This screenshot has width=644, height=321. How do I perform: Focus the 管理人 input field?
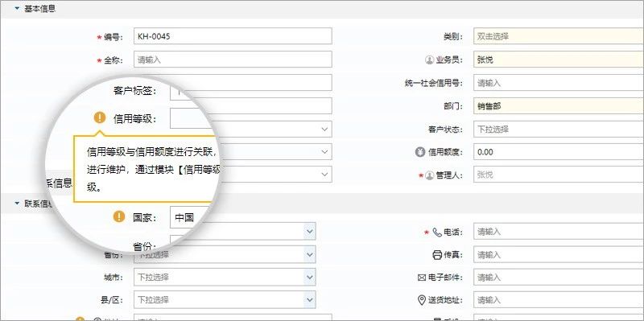pos(559,175)
